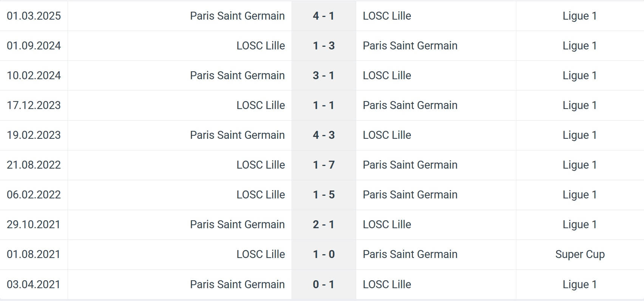Click Ligue 1 label in the 19.02.2023 row
644x301 pixels.
[x=579, y=135]
